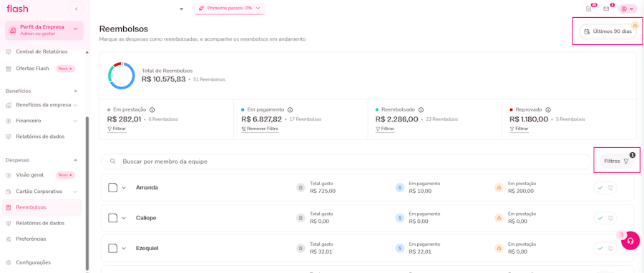The width and height of the screenshot is (644, 273).
Task: Collapse the Despesas section
Action: coord(75,160)
